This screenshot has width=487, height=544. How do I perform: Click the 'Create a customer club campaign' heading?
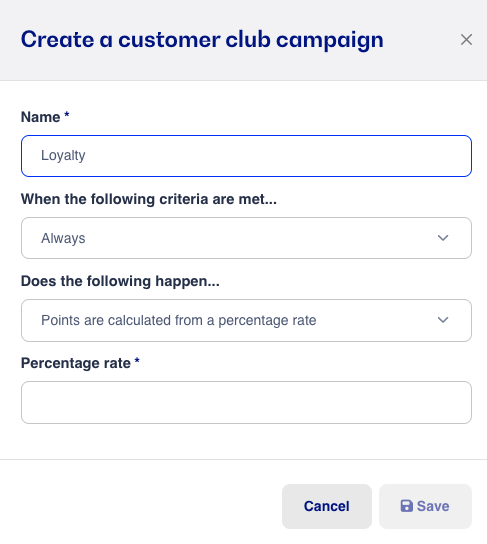pos(202,40)
